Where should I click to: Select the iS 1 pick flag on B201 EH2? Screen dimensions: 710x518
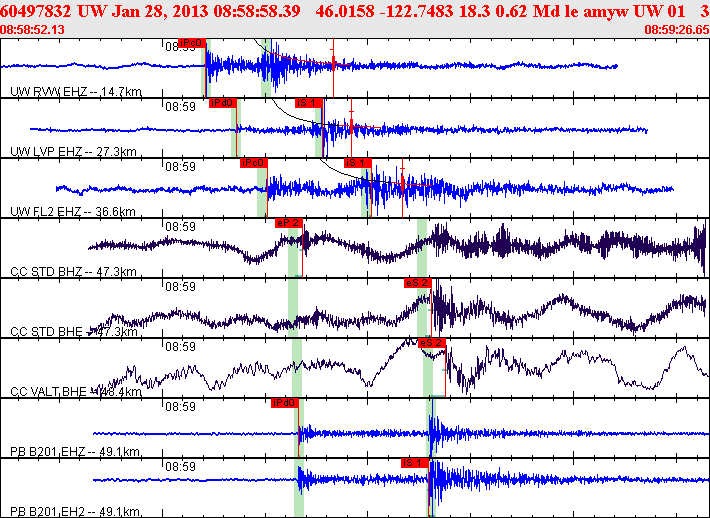tap(414, 463)
